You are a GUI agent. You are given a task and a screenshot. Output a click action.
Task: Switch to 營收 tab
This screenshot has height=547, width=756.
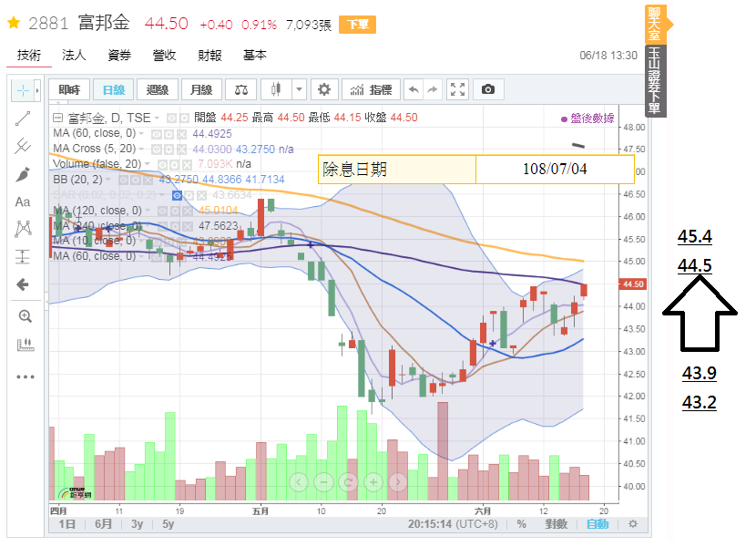tap(164, 56)
